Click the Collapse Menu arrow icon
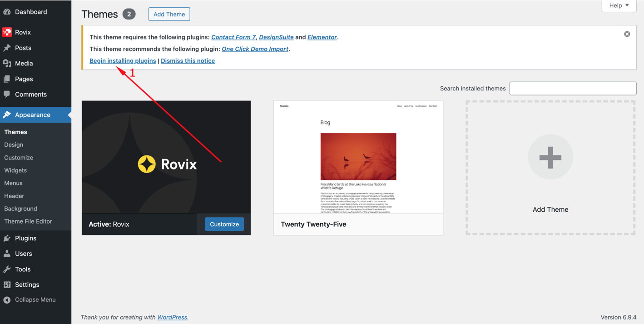This screenshot has width=644, height=324. [x=7, y=300]
